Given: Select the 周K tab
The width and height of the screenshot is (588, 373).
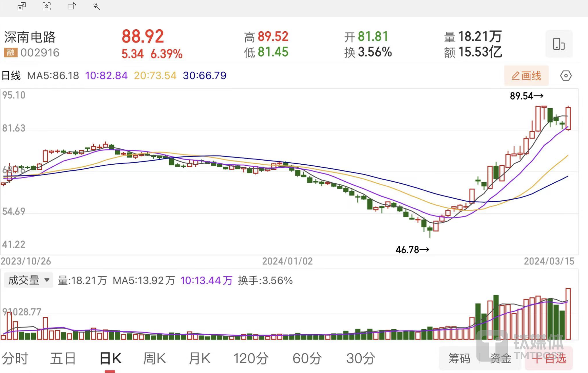Looking at the screenshot, I should point(155,358).
